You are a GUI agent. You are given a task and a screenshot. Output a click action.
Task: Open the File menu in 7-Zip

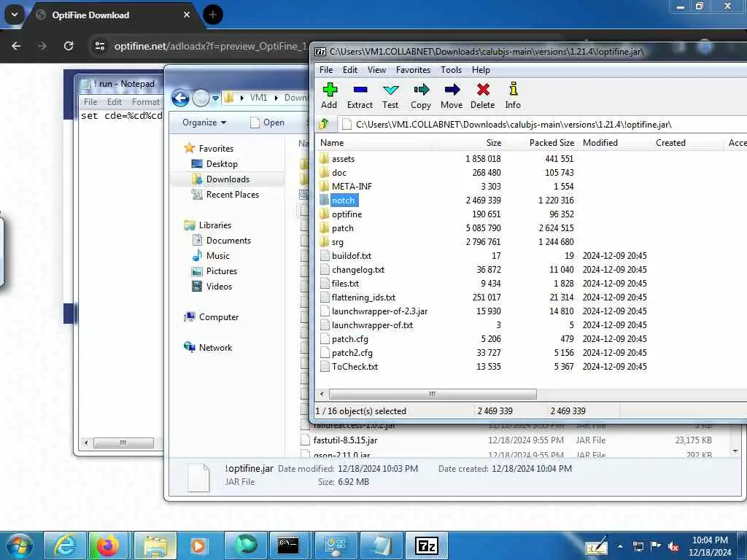[x=326, y=70]
